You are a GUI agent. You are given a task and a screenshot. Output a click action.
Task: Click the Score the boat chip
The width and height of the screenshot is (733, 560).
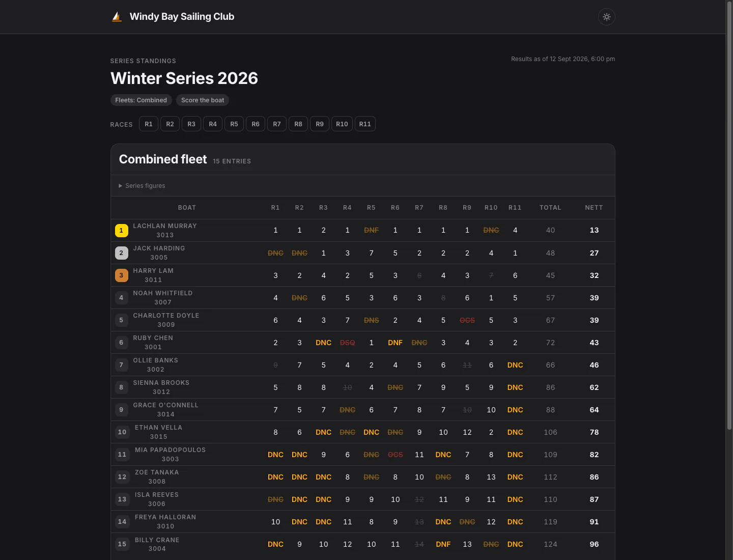point(203,100)
